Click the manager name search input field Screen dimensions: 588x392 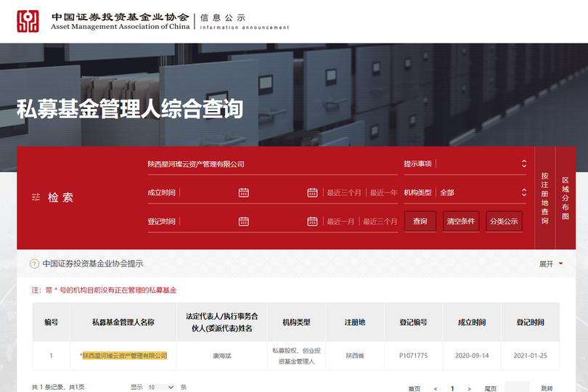pos(273,164)
